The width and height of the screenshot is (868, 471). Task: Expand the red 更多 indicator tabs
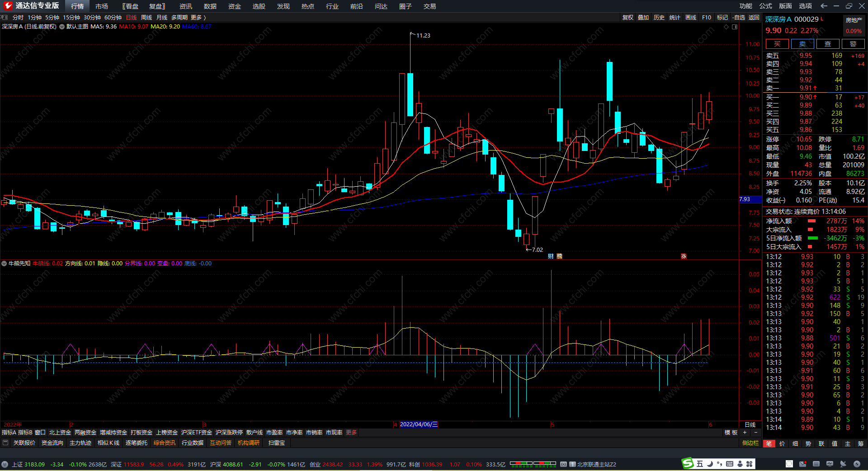click(351, 433)
